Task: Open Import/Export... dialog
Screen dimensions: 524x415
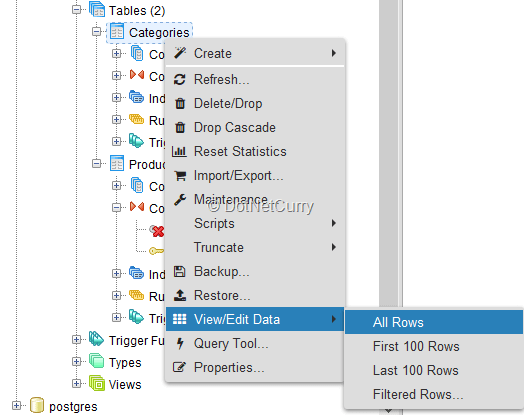Action: tap(255, 176)
